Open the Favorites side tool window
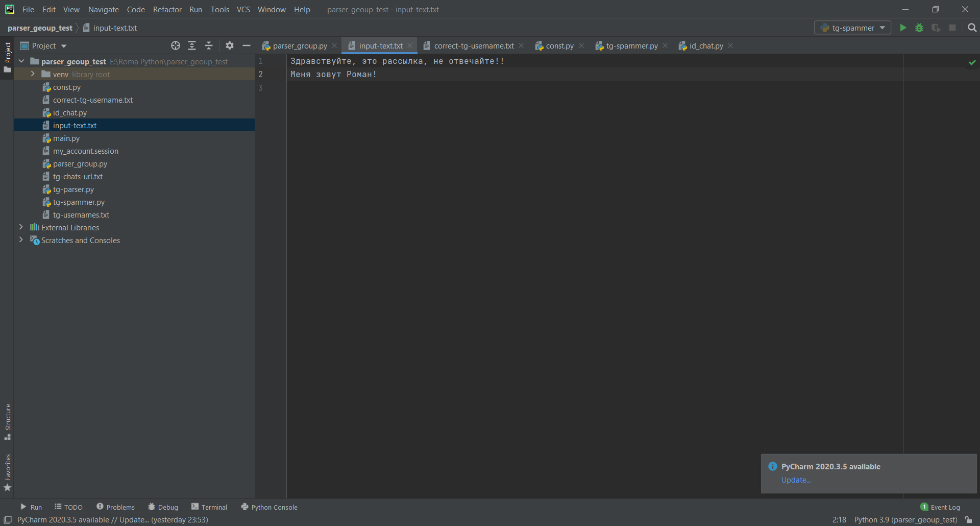 point(7,472)
